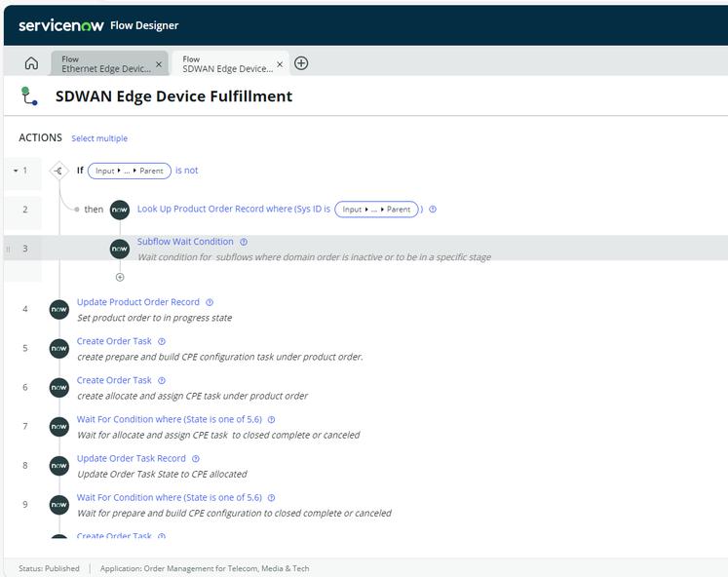728x577 pixels.
Task: Switch to Ethernet Edge Device flow tab
Action: coord(106,63)
